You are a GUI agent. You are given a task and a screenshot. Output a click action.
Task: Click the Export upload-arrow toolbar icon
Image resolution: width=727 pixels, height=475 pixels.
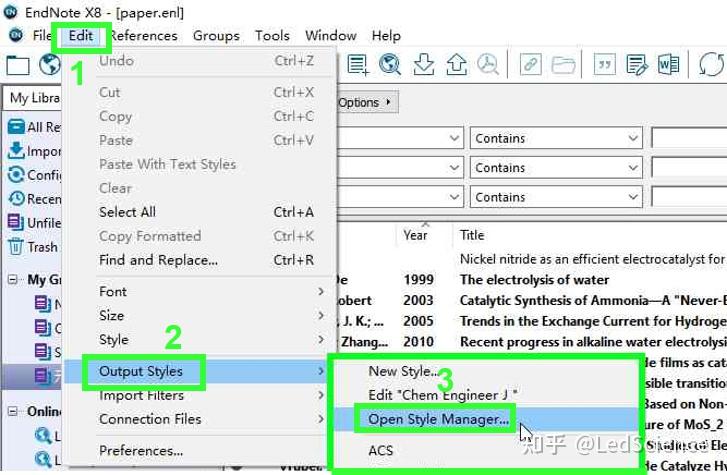pyautogui.click(x=457, y=64)
